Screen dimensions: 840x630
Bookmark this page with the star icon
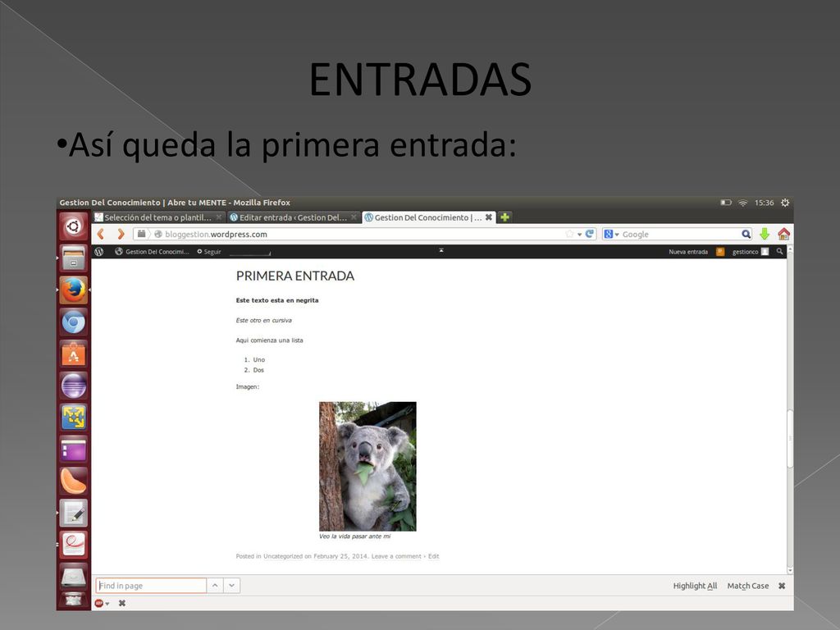(569, 234)
